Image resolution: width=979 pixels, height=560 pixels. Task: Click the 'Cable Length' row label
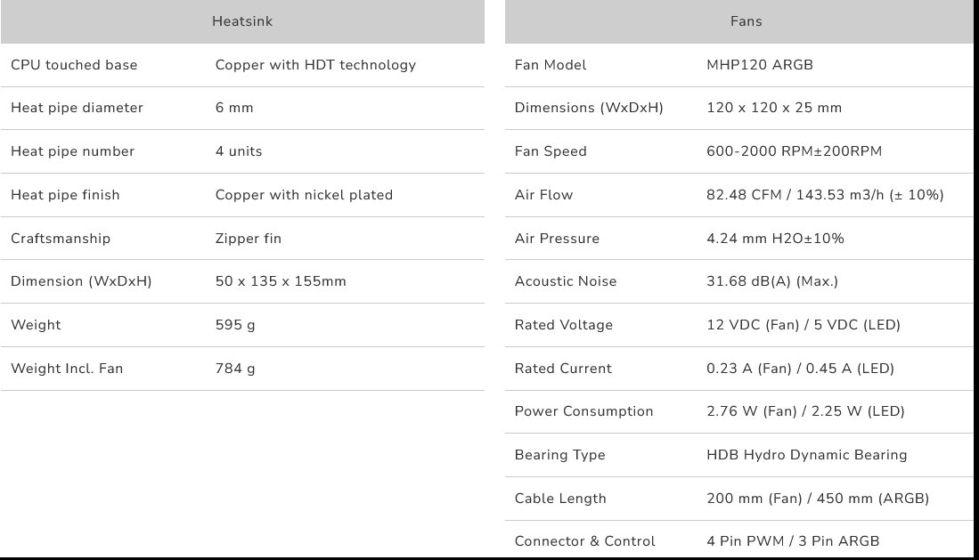[x=560, y=499]
